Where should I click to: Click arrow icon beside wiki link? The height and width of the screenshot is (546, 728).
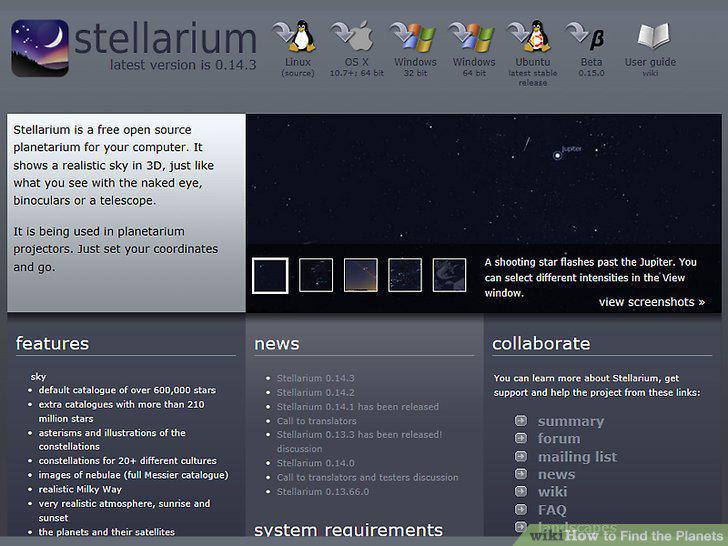(521, 491)
